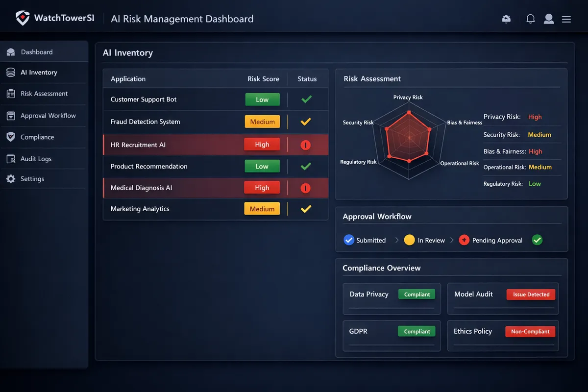The width and height of the screenshot is (588, 392).
Task: Expand the Pending Approval status item
Action: click(464, 240)
